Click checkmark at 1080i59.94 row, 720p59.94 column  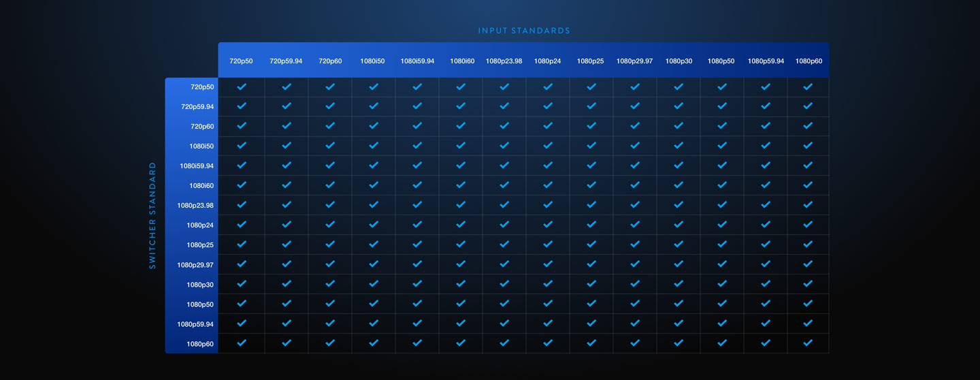point(287,165)
